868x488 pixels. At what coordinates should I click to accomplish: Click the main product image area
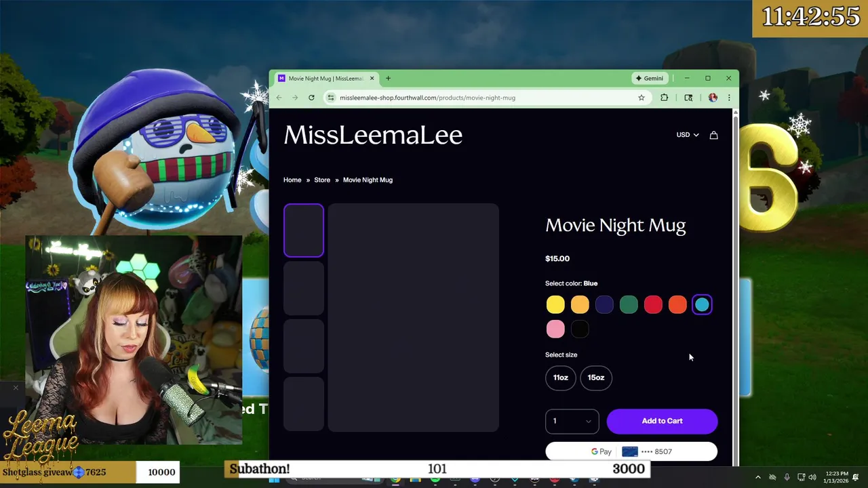point(414,317)
